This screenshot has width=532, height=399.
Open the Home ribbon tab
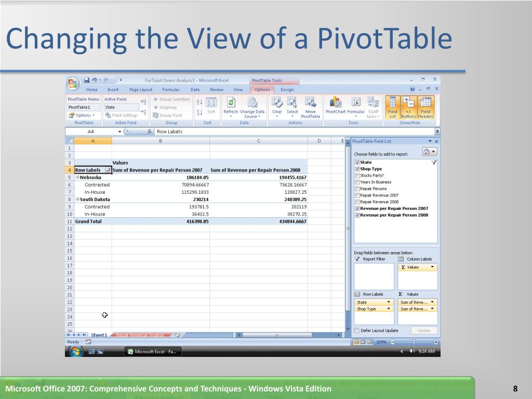[91, 89]
